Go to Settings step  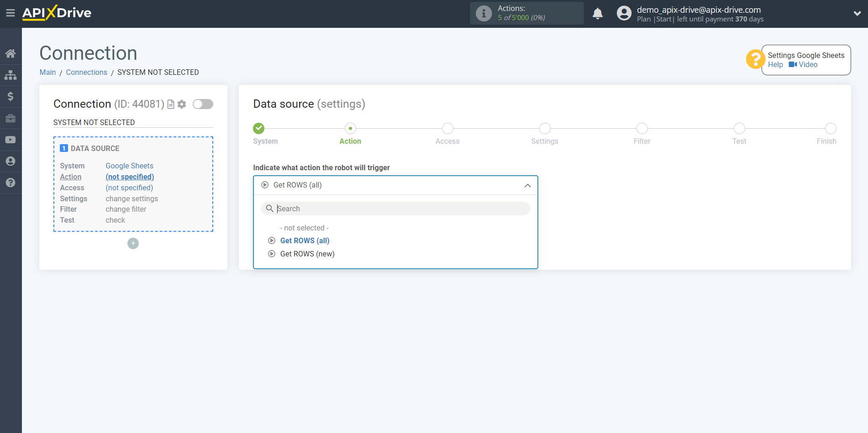pyautogui.click(x=545, y=129)
